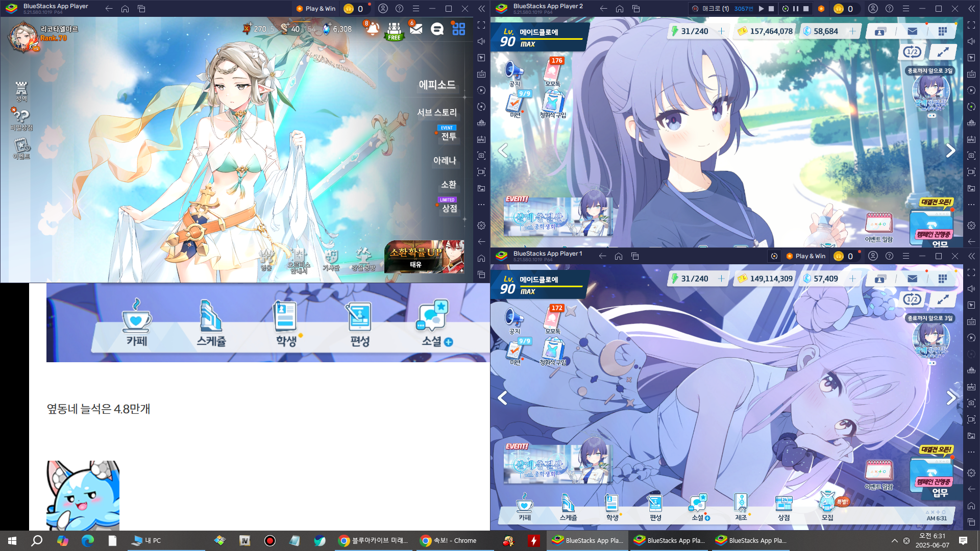The width and height of the screenshot is (980, 551).
Task: Toggle 1/2 lobby swap in App Player 1
Action: tap(912, 299)
